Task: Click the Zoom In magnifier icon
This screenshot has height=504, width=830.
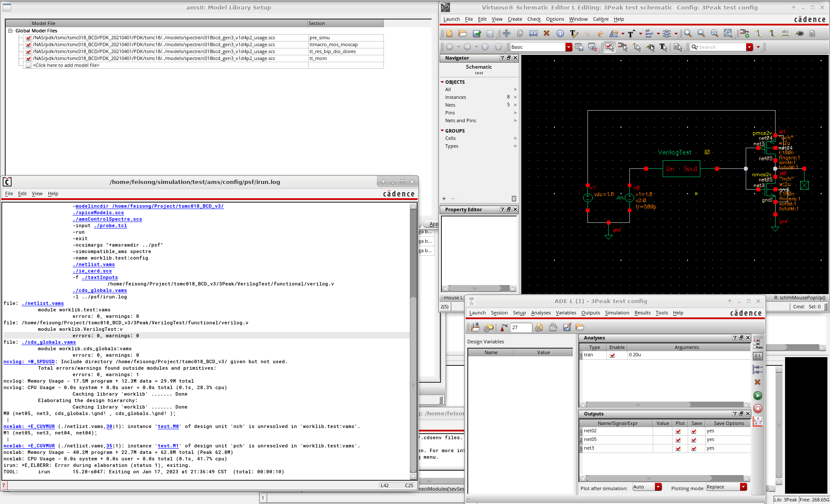Action: tap(688, 33)
